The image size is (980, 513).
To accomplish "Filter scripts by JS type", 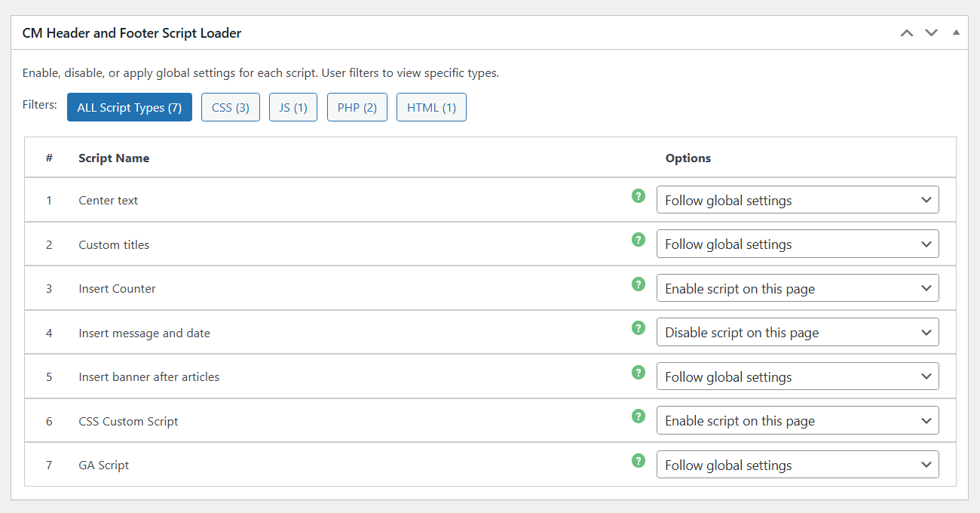I will pyautogui.click(x=293, y=107).
